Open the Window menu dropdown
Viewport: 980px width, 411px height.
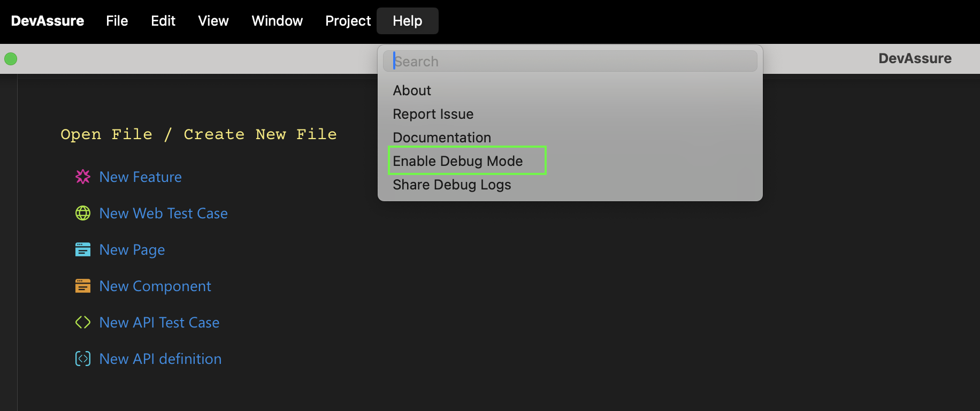point(277,21)
